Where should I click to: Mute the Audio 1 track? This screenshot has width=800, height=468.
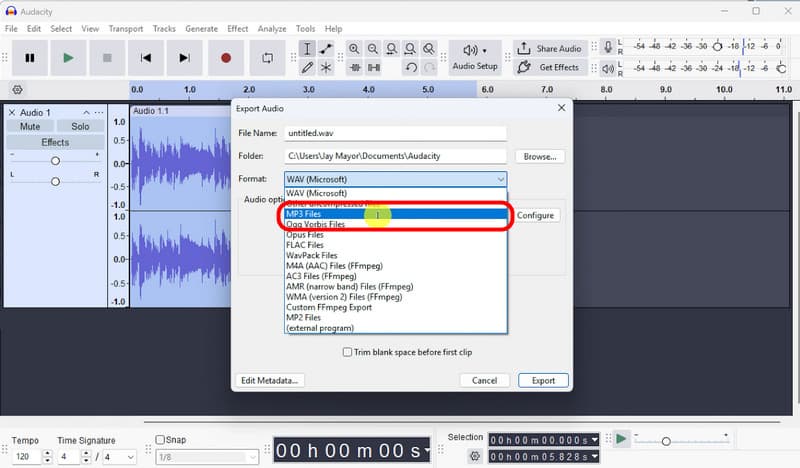pos(30,126)
